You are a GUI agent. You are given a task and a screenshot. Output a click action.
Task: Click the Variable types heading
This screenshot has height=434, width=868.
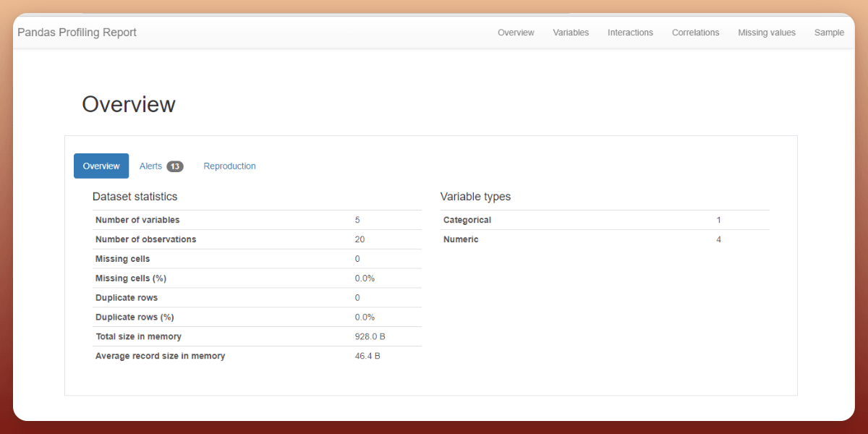coord(475,197)
